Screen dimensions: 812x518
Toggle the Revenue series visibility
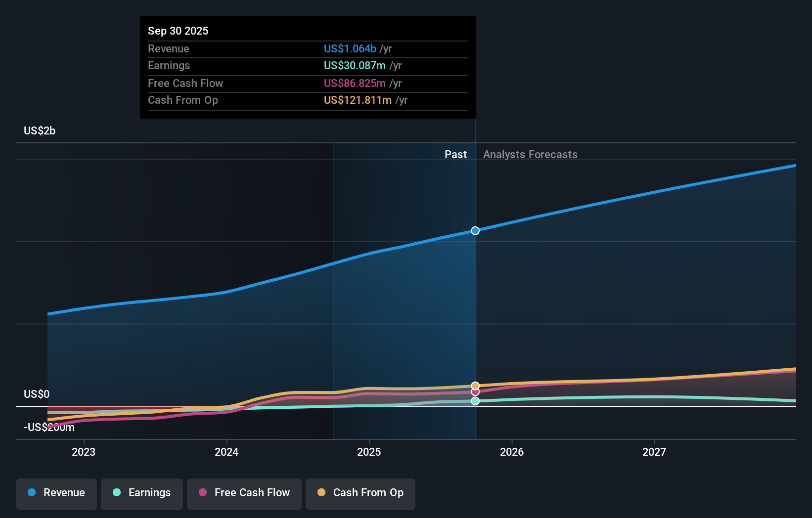click(x=56, y=493)
